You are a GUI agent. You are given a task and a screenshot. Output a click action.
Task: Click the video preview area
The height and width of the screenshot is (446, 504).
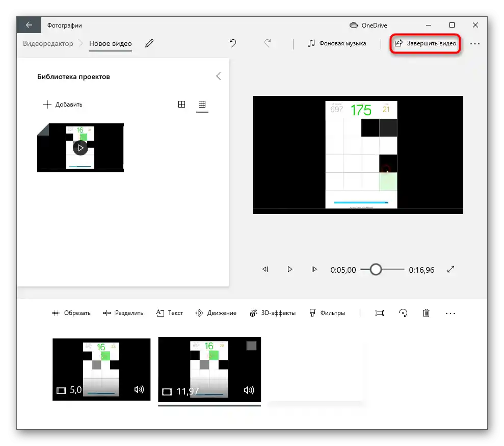[358, 154]
